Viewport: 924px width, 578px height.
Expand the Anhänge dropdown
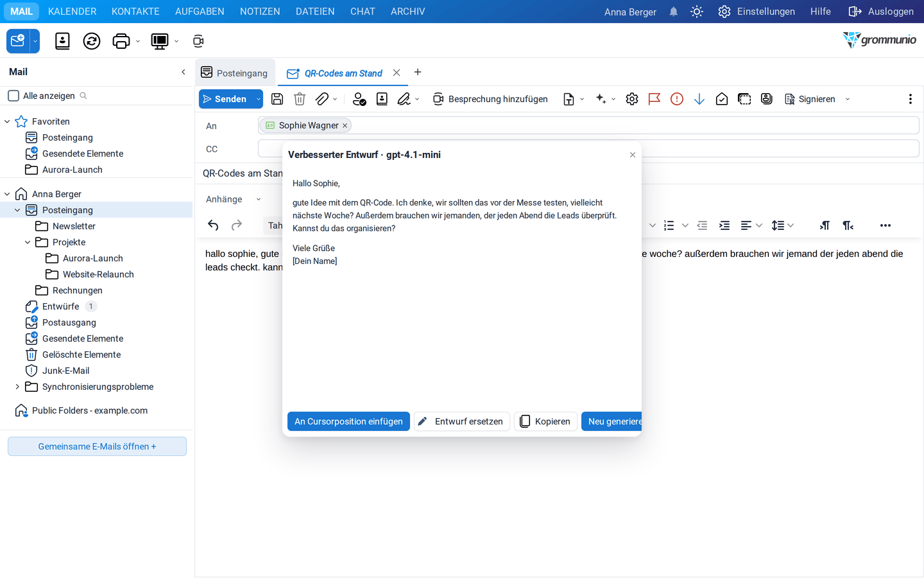259,199
